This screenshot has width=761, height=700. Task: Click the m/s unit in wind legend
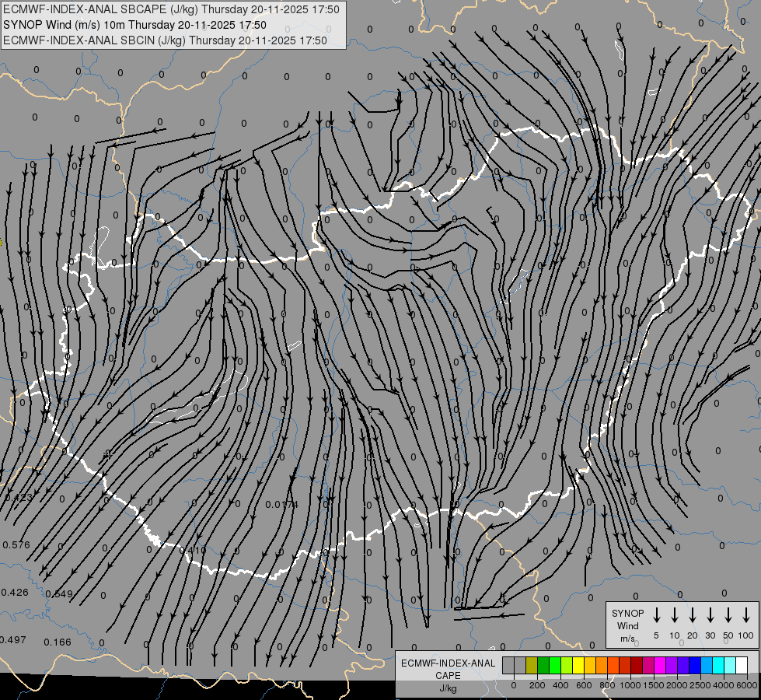pyautogui.click(x=627, y=639)
